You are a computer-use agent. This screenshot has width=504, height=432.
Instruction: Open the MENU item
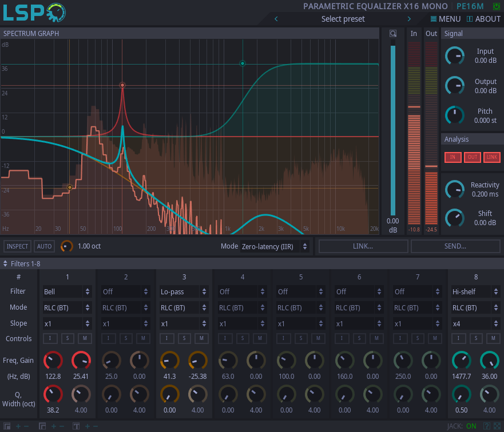click(446, 19)
